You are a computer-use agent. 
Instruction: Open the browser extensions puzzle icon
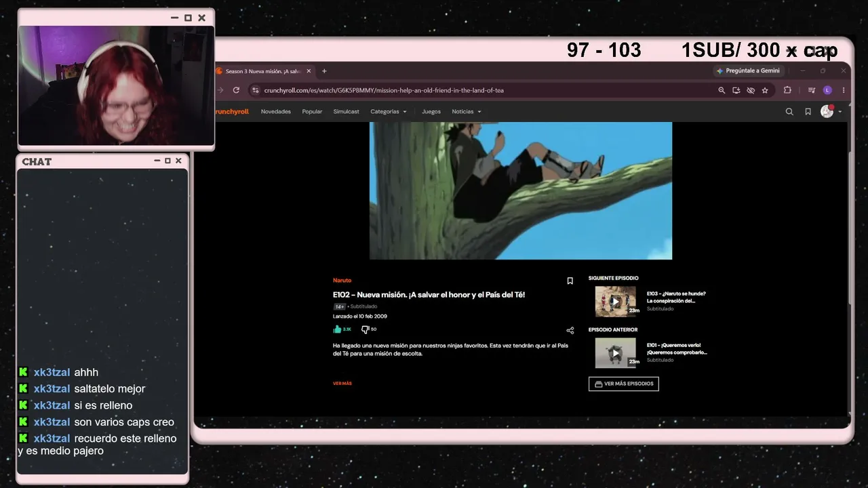tap(787, 90)
